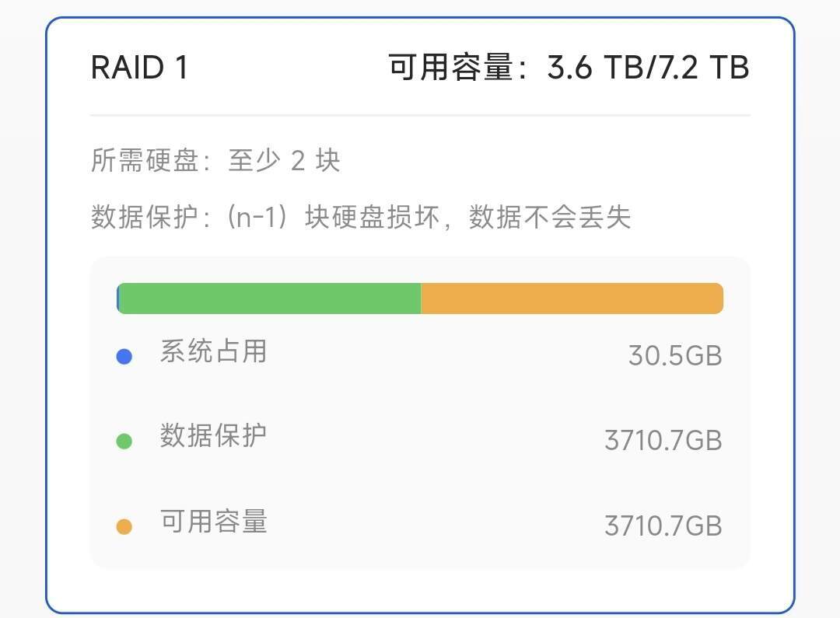Image resolution: width=840 pixels, height=618 pixels.
Task: Click the 可用容量 label in the card header
Action: [x=450, y=68]
